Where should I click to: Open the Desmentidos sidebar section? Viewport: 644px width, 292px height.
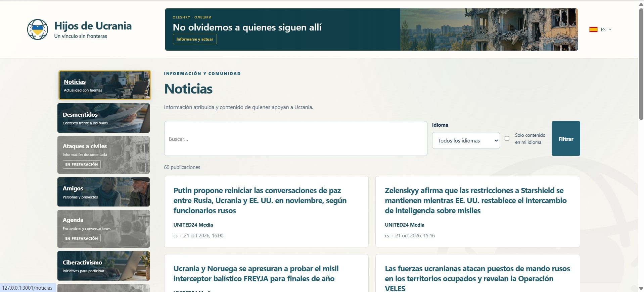point(103,118)
